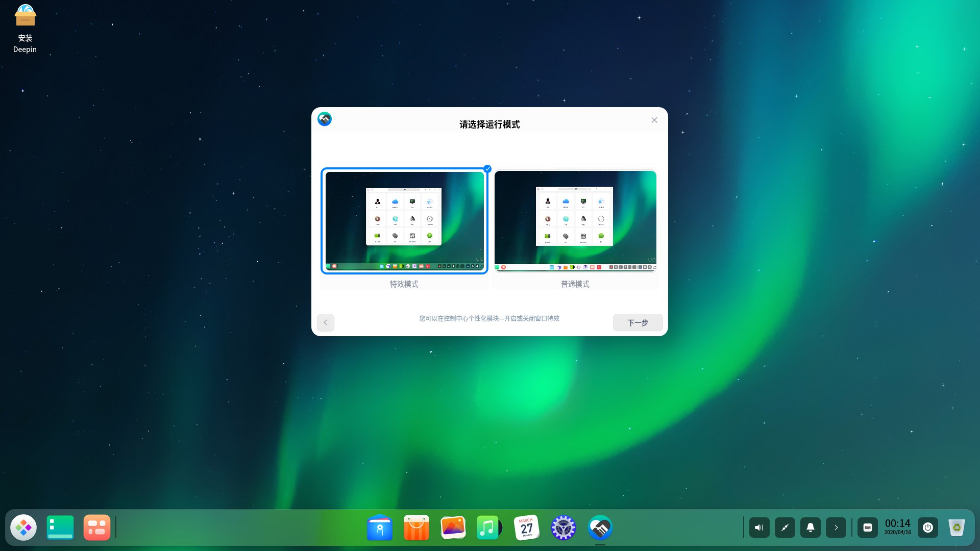Expand tray with the right arrow

836,528
